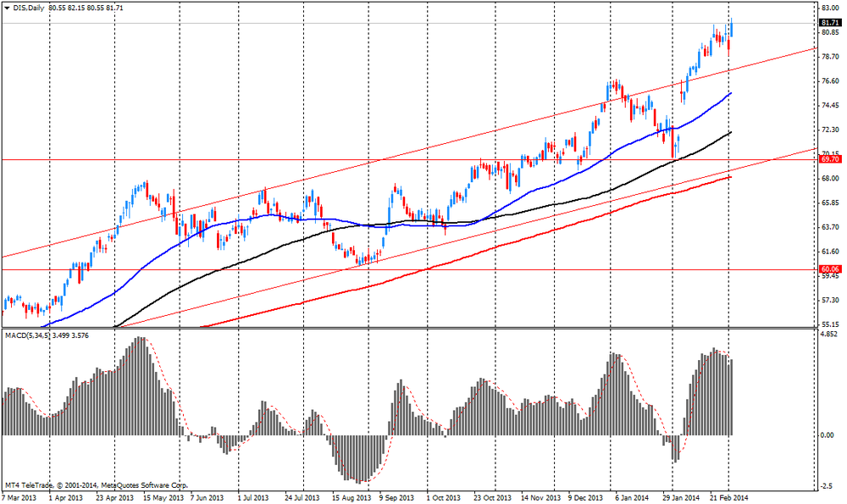Click the red 69.70 horizontal level tag
The width and height of the screenshot is (847, 504).
click(x=830, y=159)
